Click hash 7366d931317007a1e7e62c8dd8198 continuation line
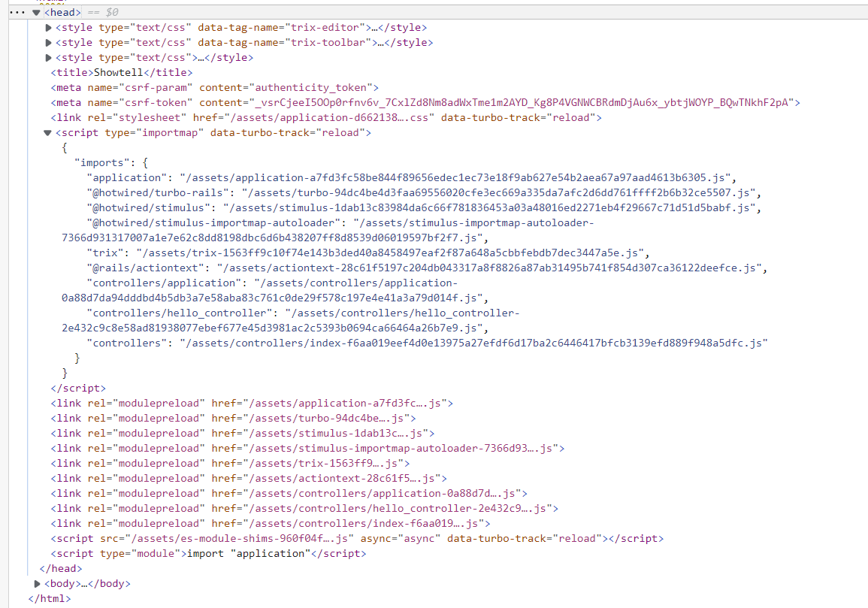 275,238
